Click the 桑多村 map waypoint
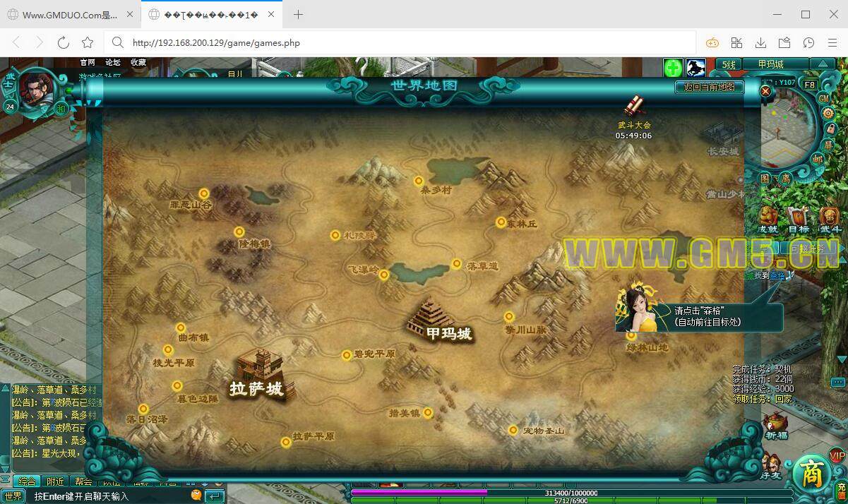Screen dimensions: 848x504 coord(419,181)
